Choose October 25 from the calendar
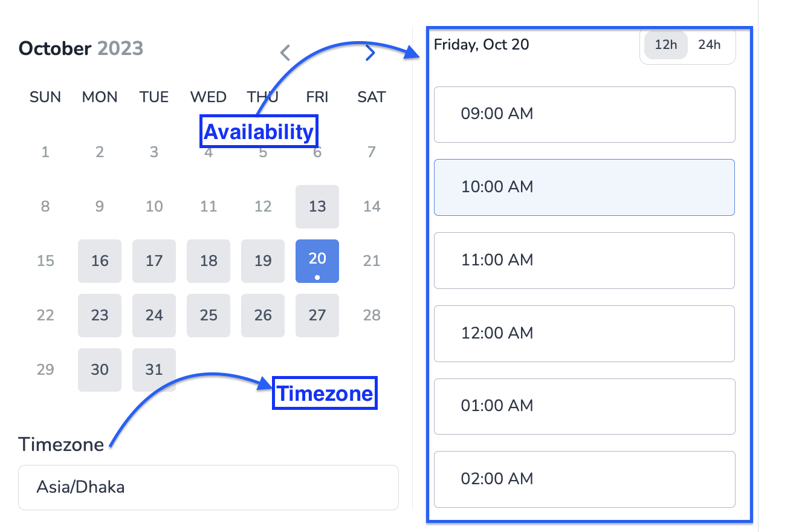 [x=208, y=315]
